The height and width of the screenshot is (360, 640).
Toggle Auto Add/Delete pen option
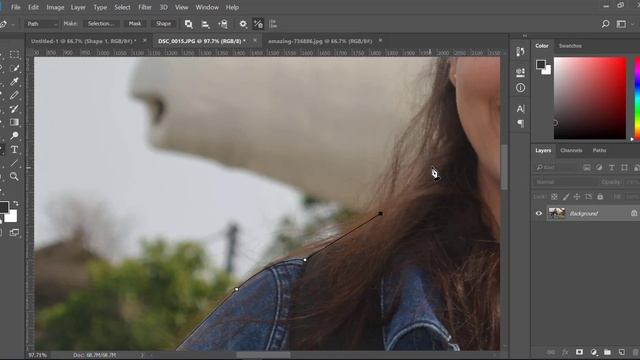(258, 24)
